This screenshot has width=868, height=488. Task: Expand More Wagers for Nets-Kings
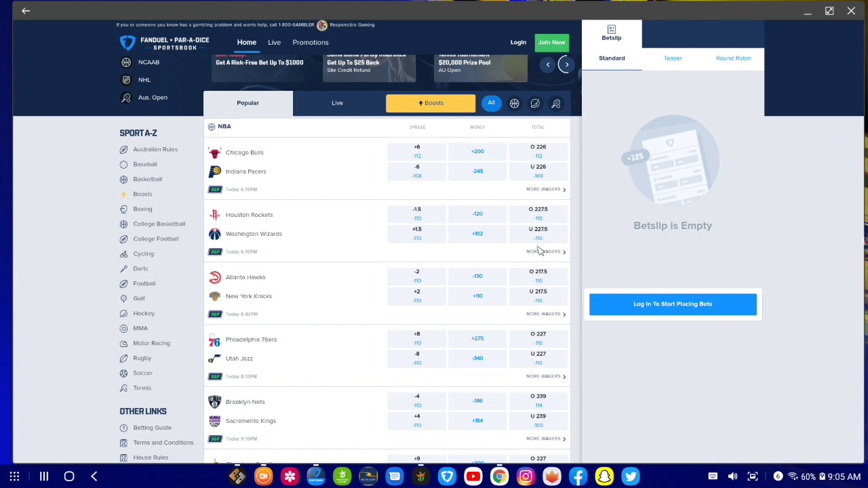tap(546, 439)
